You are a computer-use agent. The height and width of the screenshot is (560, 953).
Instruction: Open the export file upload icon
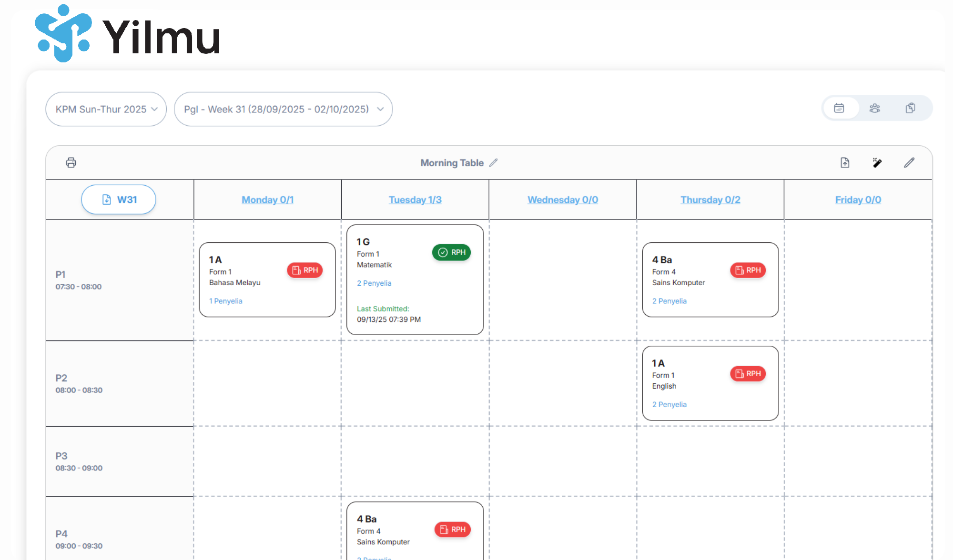click(x=844, y=162)
